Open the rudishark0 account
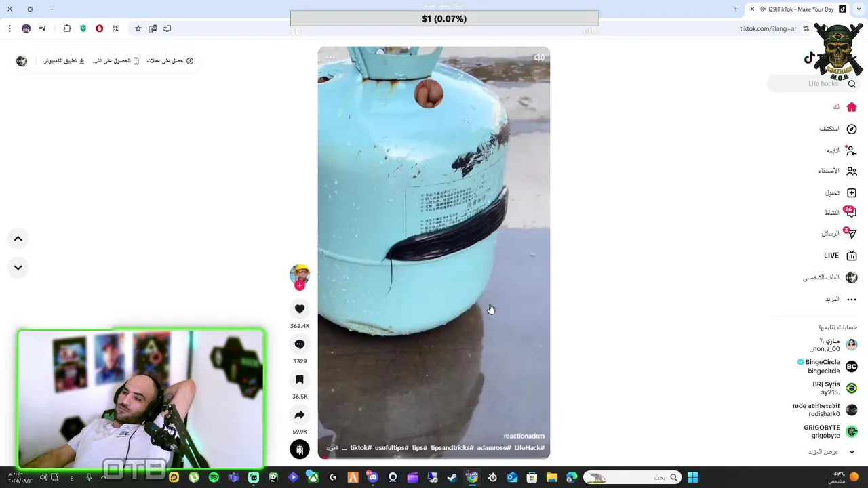The image size is (868, 488). click(x=825, y=409)
